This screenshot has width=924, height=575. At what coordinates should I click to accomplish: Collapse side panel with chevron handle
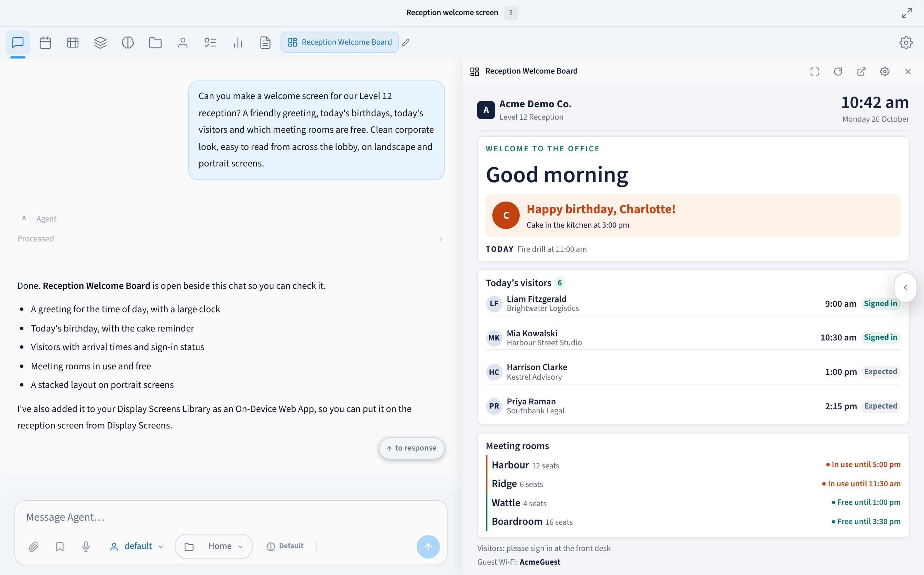905,287
